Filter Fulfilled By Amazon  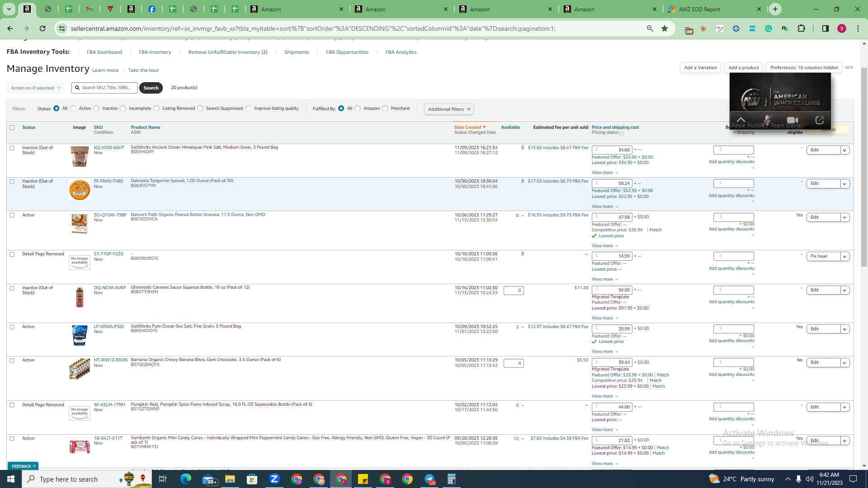358,108
